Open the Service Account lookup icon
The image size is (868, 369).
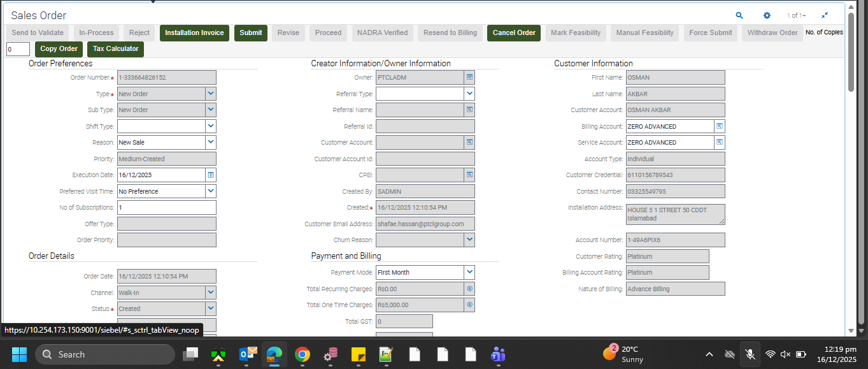click(x=720, y=142)
